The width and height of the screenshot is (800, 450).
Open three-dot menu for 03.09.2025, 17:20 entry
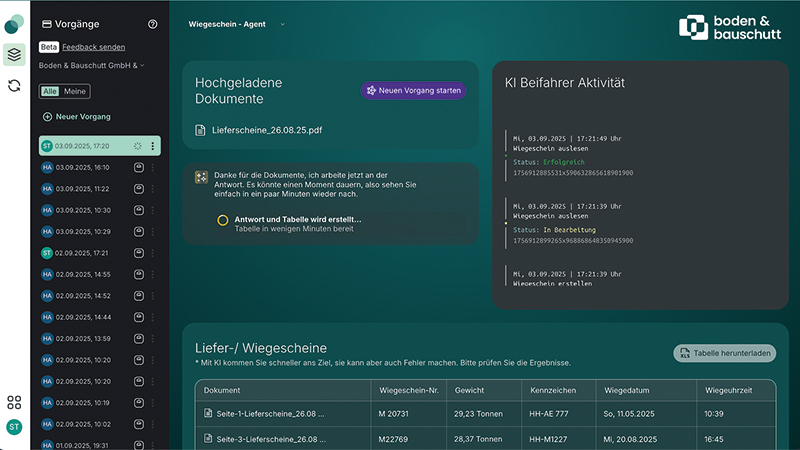[x=153, y=146]
